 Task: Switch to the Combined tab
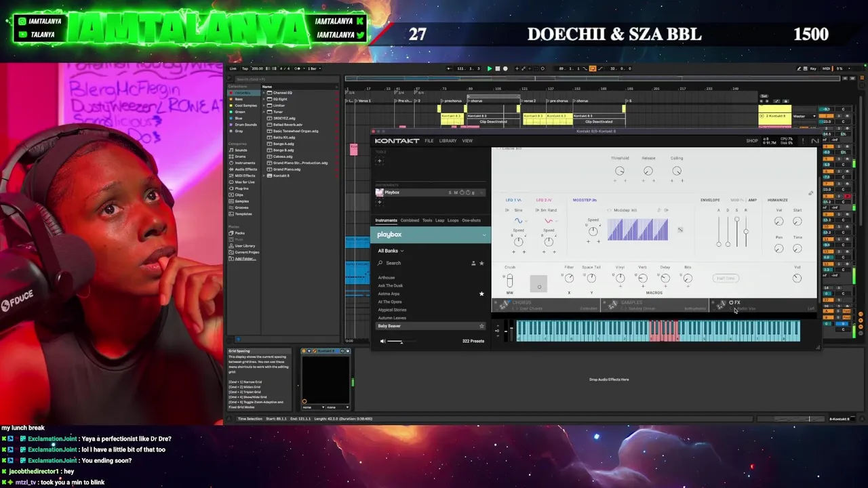click(410, 220)
